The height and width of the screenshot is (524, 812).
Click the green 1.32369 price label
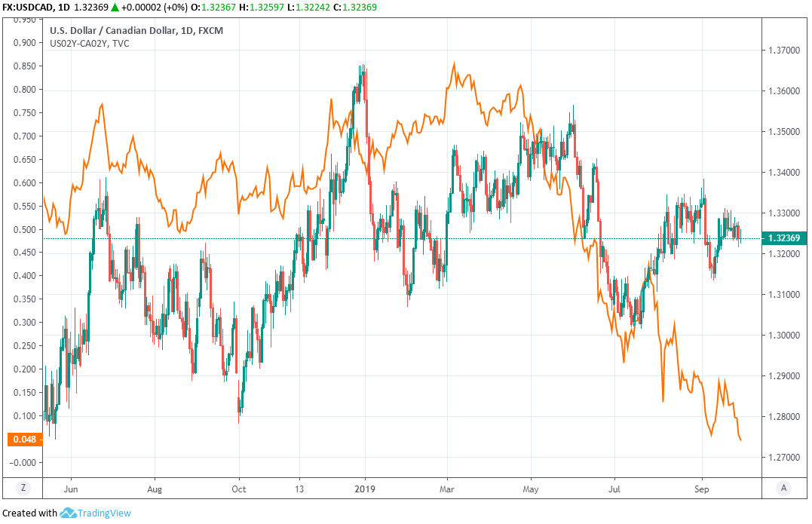coord(785,238)
